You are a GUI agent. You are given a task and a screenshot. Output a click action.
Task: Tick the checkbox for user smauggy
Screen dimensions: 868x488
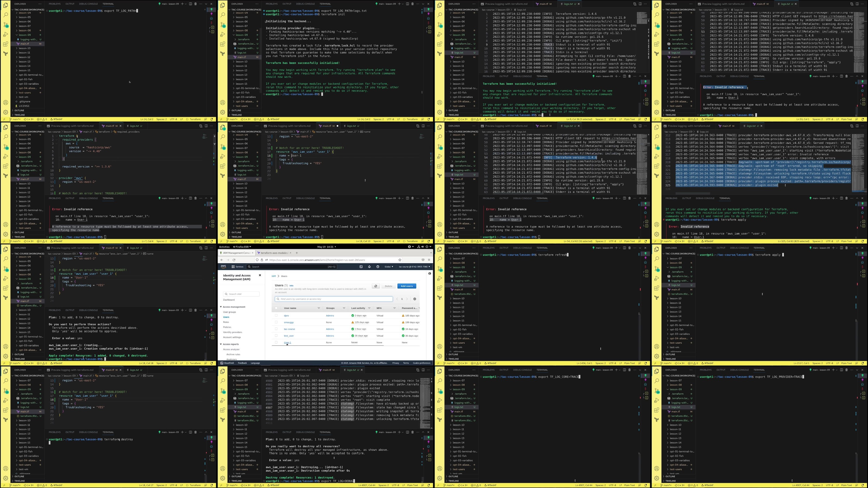tap(276, 322)
